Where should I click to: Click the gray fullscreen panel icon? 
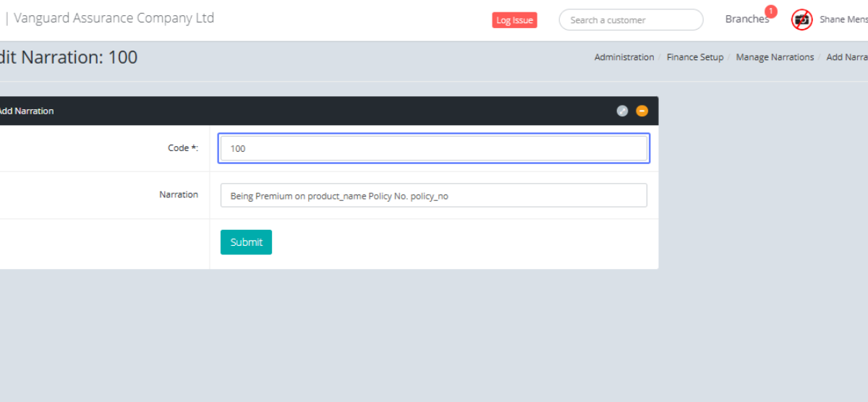pyautogui.click(x=622, y=111)
